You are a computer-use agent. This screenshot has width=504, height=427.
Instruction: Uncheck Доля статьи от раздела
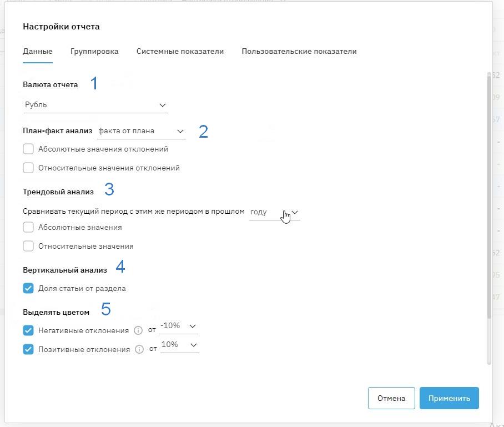[x=28, y=288]
